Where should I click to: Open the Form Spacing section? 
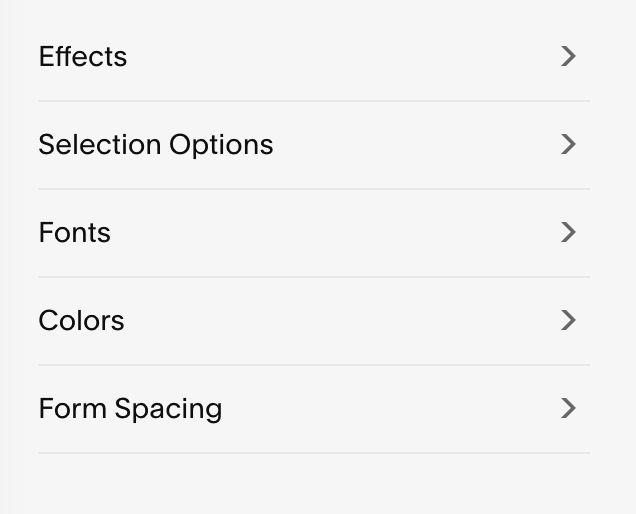tap(314, 409)
